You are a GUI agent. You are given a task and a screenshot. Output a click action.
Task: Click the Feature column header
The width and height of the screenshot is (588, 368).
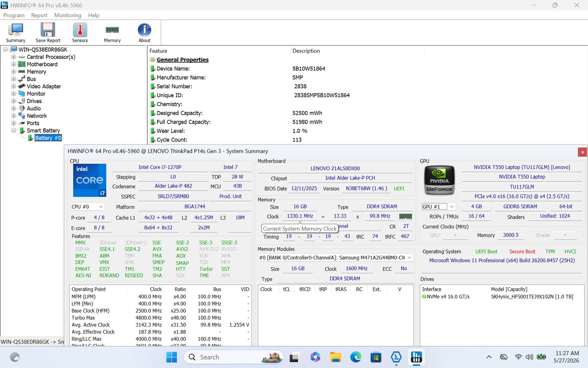click(x=219, y=51)
